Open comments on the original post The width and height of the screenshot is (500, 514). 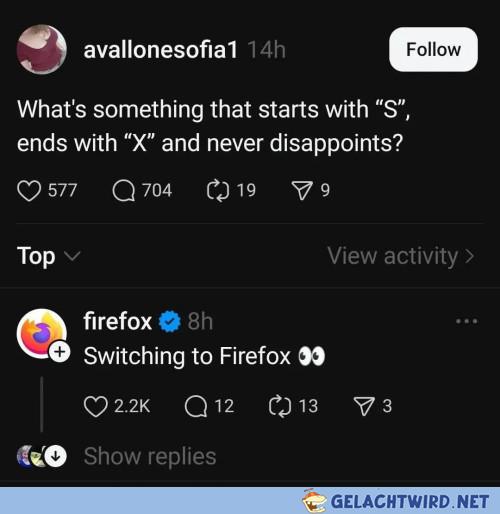124,191
